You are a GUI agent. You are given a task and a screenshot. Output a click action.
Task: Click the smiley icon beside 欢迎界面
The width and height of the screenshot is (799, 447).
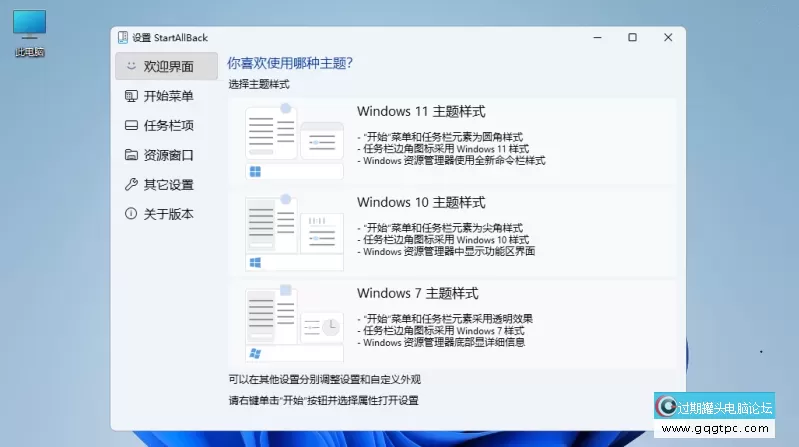coord(130,67)
